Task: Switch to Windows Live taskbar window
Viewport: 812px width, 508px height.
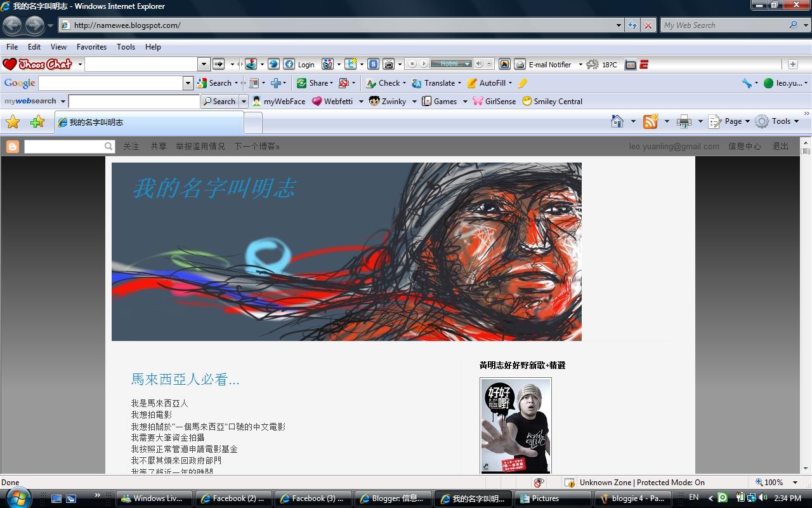Action: point(155,498)
